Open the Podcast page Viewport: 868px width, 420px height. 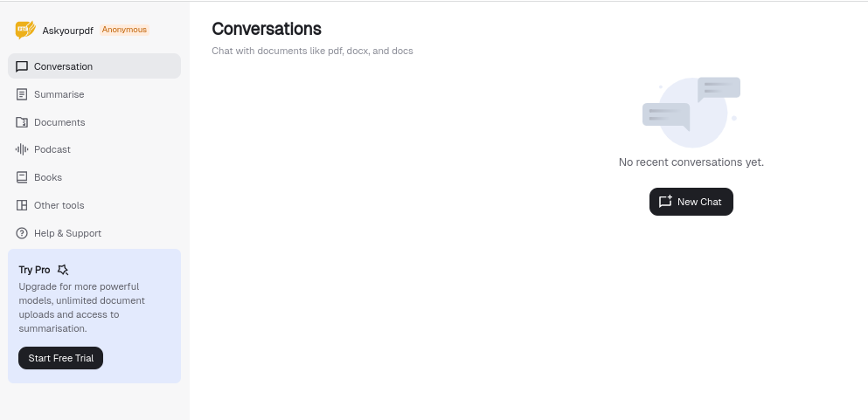pyautogui.click(x=94, y=149)
